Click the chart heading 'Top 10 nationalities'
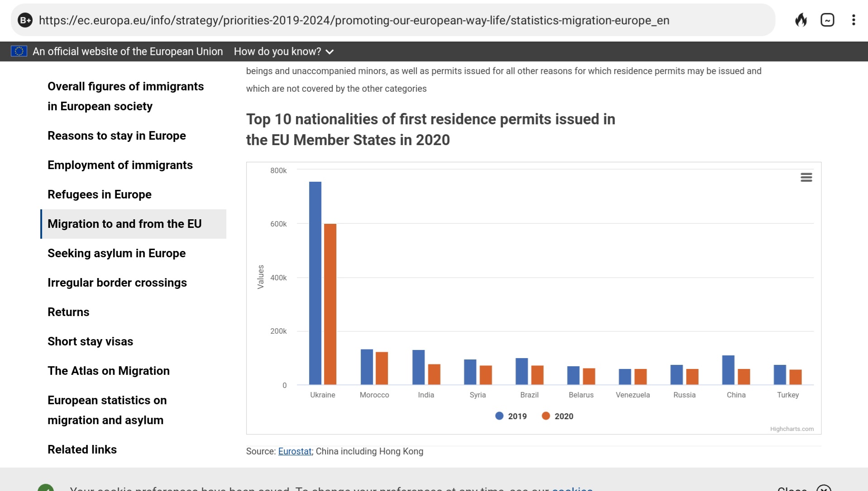Screen dimensions: 868x491 point(430,129)
